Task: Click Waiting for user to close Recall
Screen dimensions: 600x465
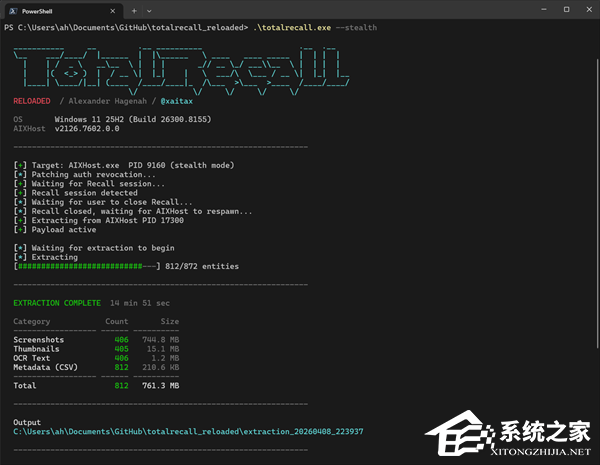Action: [x=103, y=202]
